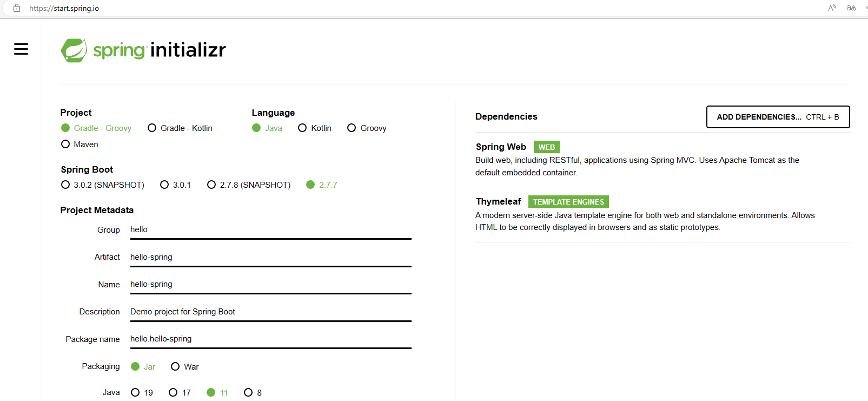Click the Spring Boot heading

(87, 170)
